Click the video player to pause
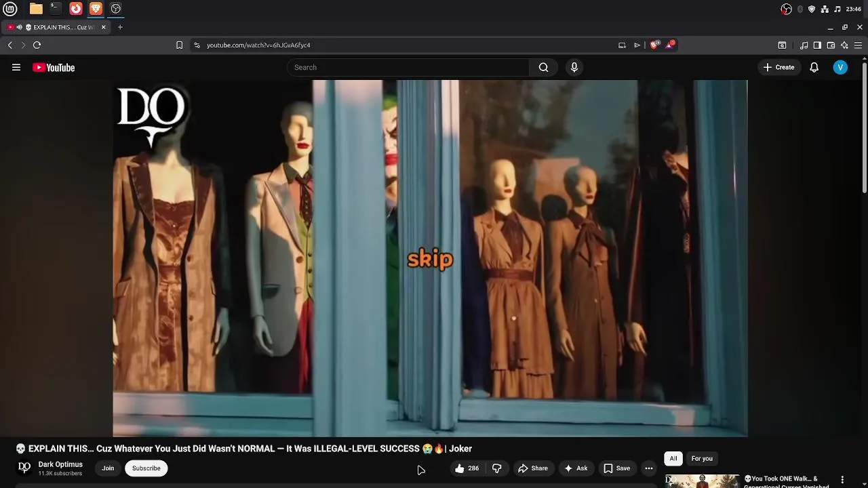Image resolution: width=868 pixels, height=488 pixels. [x=430, y=258]
